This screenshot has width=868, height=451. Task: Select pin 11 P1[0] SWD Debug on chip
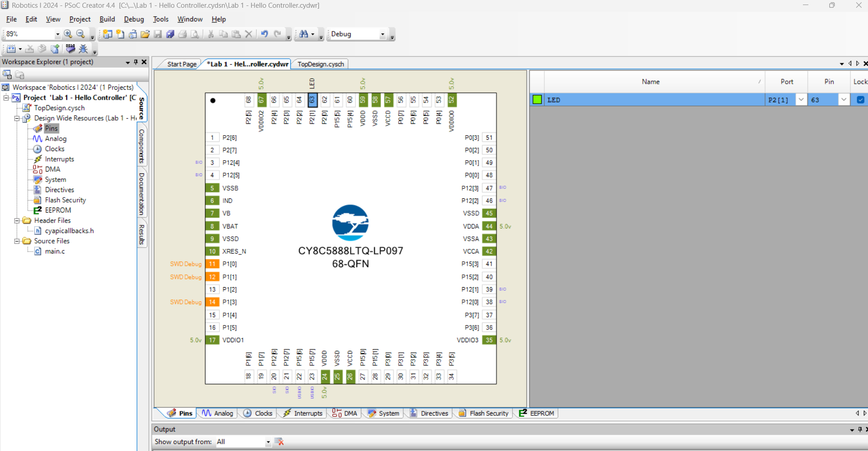[212, 264]
